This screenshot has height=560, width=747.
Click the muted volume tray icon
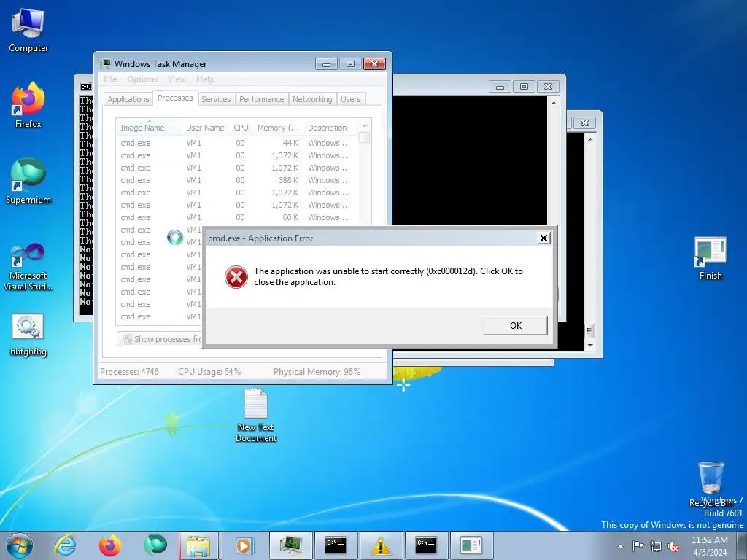(x=673, y=546)
